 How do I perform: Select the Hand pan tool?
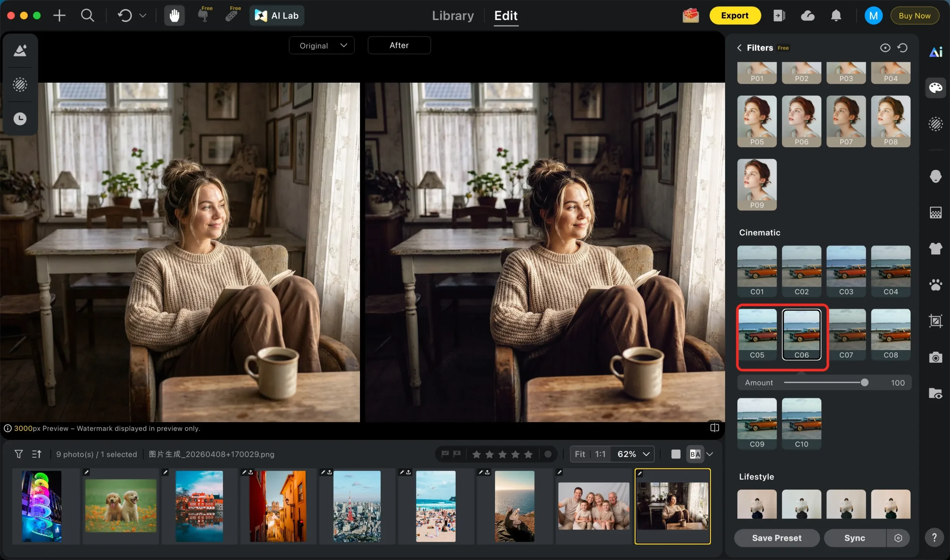[x=174, y=16]
